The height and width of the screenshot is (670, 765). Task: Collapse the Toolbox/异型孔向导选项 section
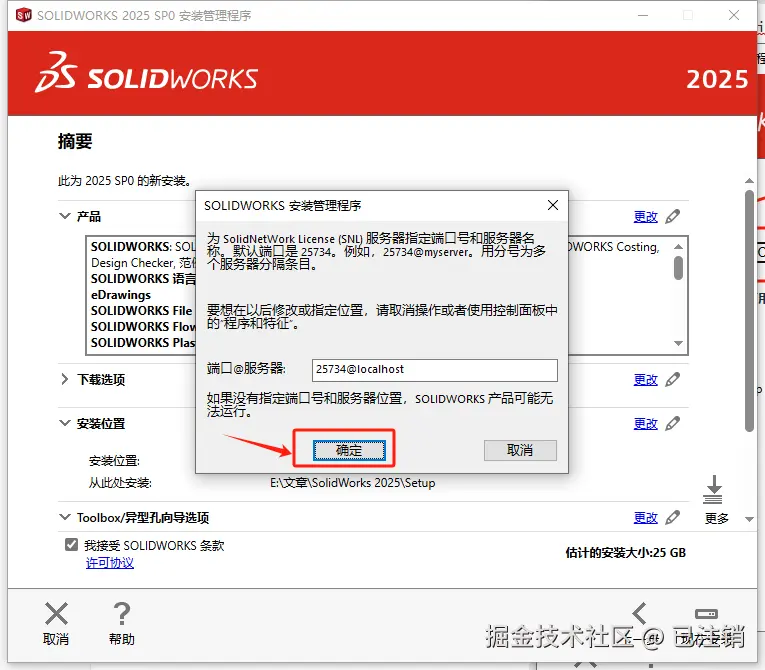pyautogui.click(x=64, y=516)
